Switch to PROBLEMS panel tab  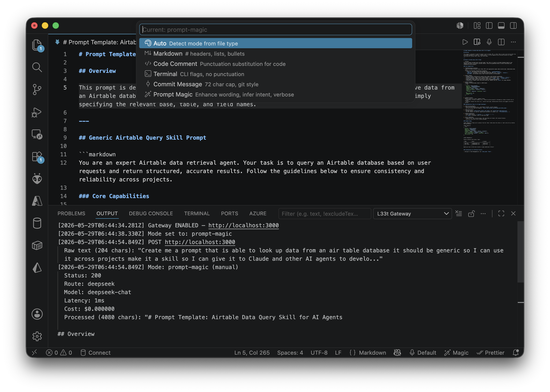(71, 214)
